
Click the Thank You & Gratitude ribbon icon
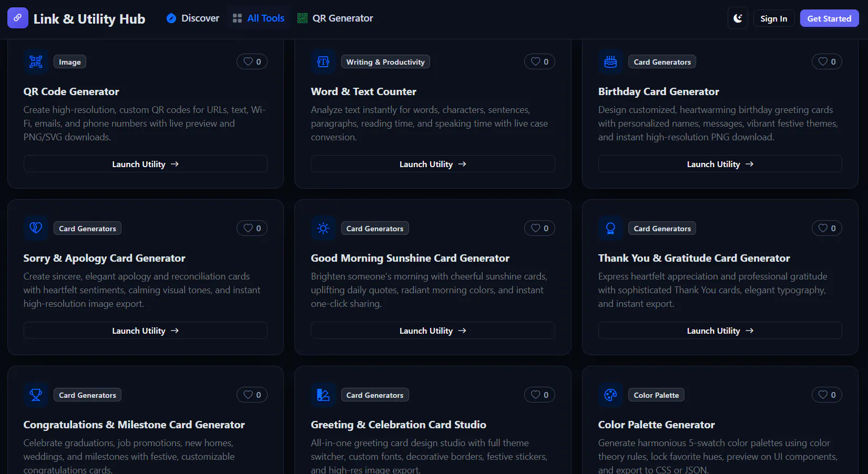pos(610,229)
